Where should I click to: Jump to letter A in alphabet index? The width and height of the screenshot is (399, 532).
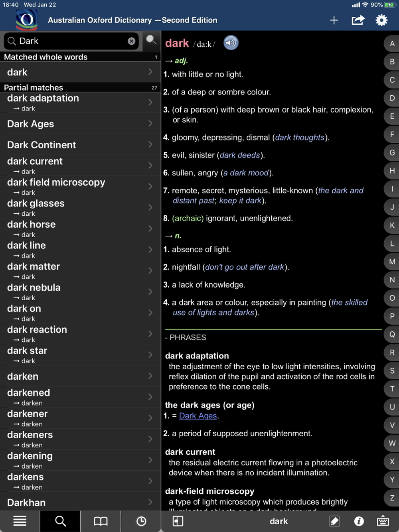click(x=392, y=43)
